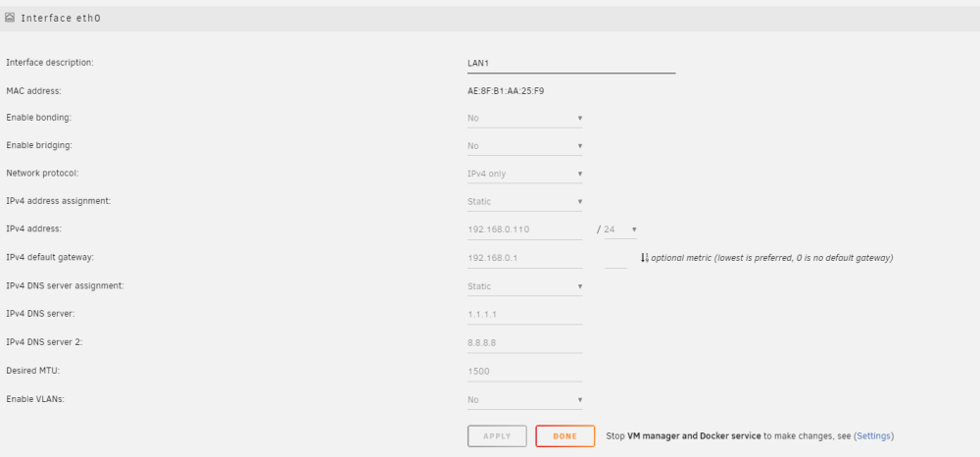Click the 'VM manager and Docker service' text

[x=694, y=435]
